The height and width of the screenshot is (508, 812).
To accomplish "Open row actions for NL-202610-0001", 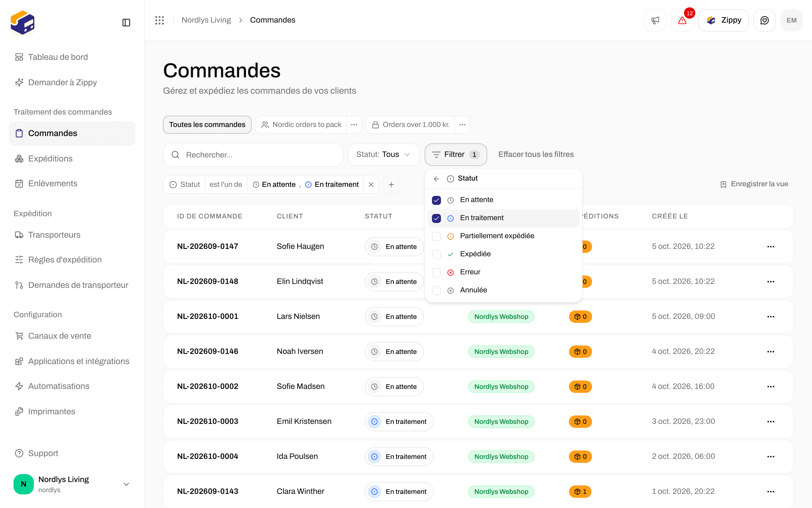I will (771, 316).
